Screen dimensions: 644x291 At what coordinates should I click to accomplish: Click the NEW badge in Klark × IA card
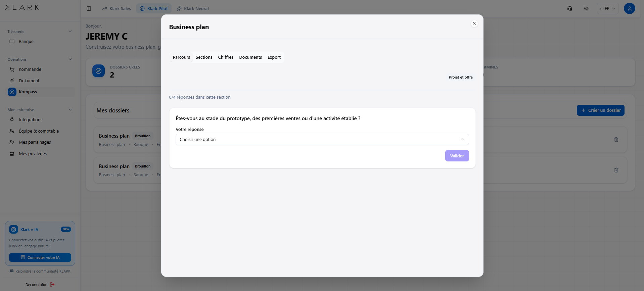tap(66, 230)
